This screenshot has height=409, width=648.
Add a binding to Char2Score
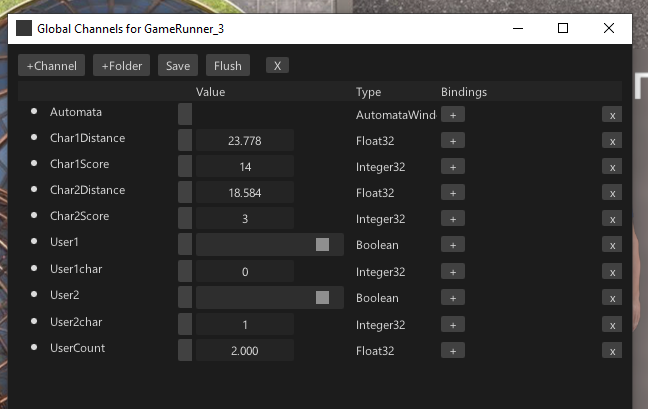click(x=453, y=219)
